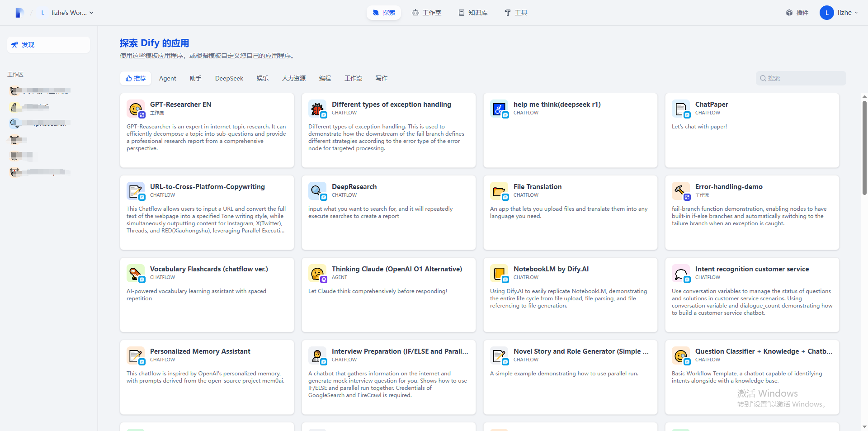Select the 推荐 category filter
Image resolution: width=868 pixels, height=431 pixels.
point(136,78)
